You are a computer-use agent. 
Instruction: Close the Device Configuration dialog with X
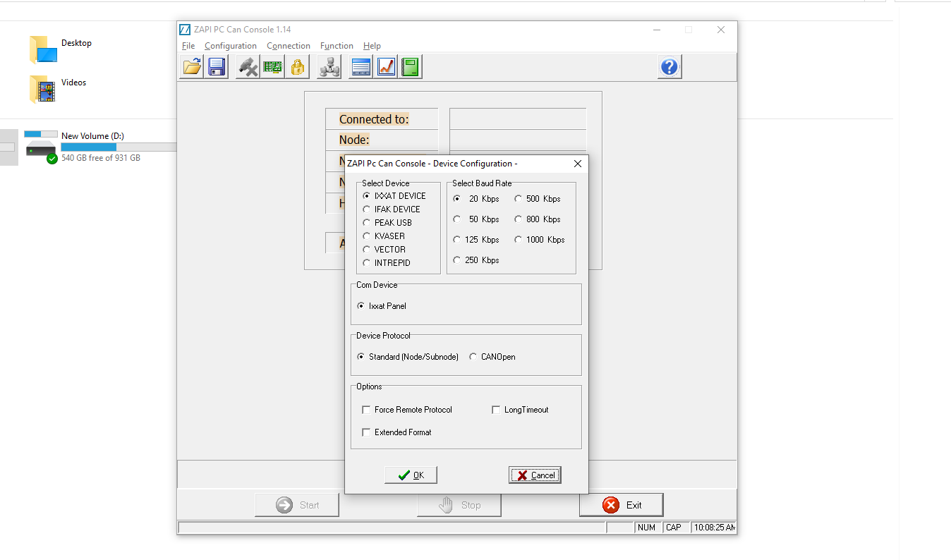578,164
